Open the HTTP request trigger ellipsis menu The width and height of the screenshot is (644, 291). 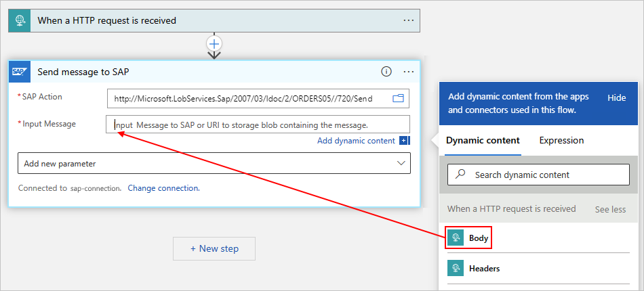408,20
